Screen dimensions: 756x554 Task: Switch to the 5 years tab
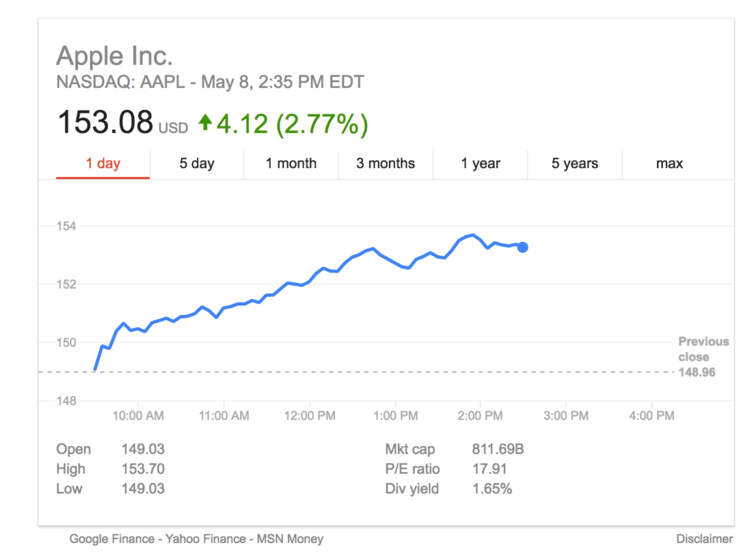click(574, 164)
